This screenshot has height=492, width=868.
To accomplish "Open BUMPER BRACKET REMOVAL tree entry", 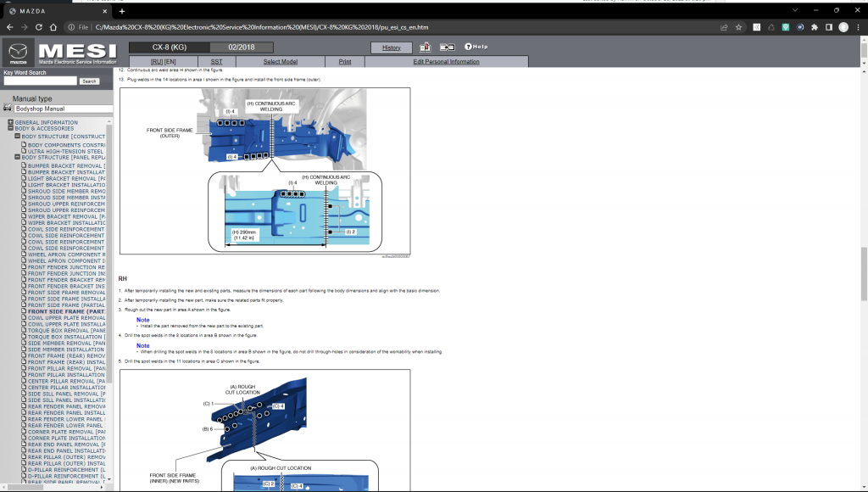I will coord(66,165).
